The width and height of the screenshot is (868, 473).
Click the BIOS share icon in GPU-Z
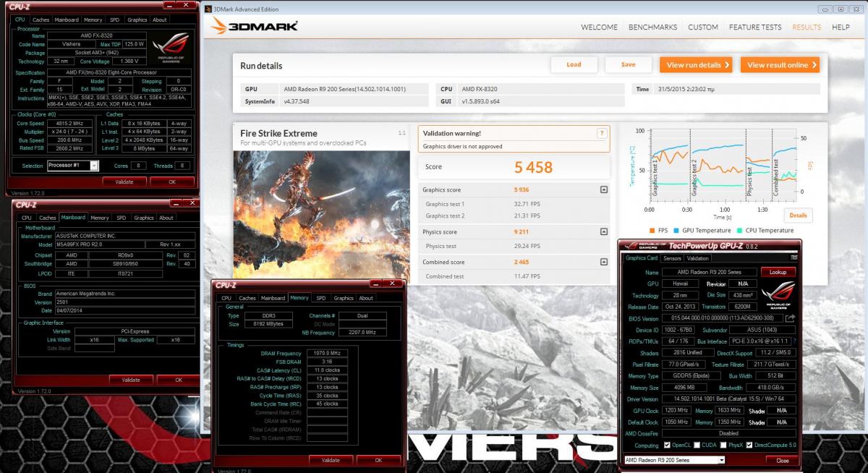[x=790, y=318]
